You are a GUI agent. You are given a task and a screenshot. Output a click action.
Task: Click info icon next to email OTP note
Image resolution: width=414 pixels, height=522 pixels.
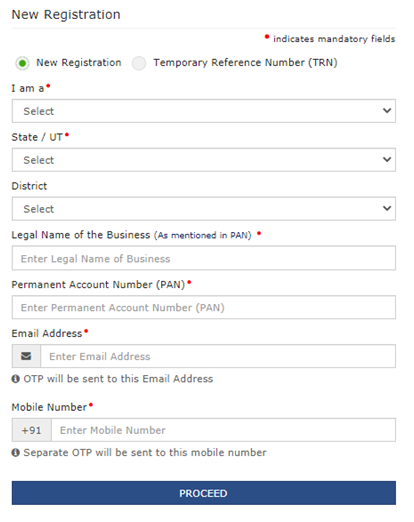click(16, 379)
